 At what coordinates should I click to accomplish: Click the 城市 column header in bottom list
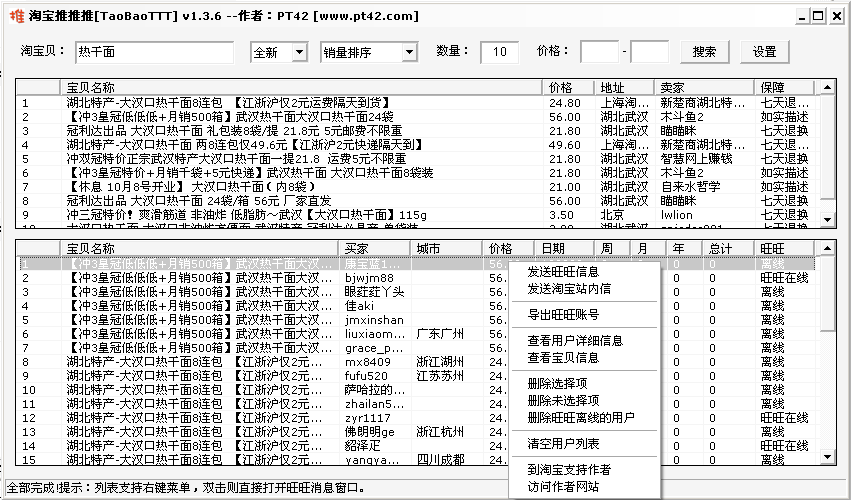click(x=446, y=248)
